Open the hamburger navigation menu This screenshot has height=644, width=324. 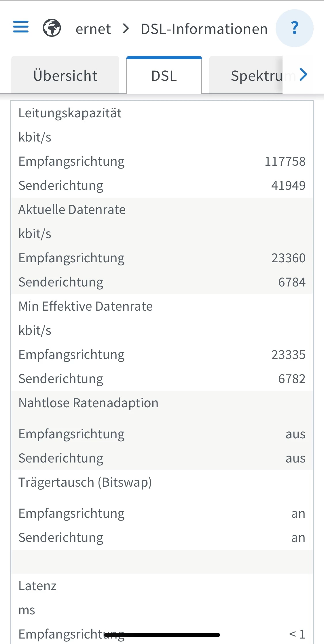tap(21, 27)
